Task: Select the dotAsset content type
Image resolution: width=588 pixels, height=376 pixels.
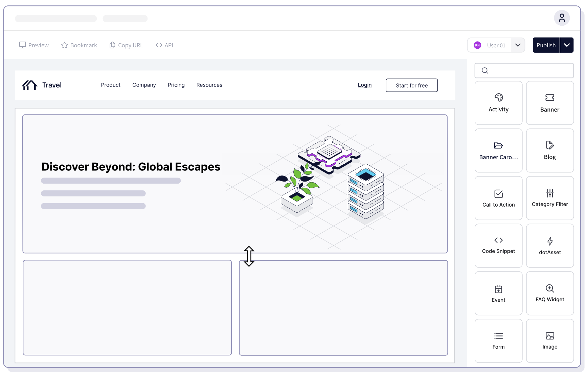Action: coord(550,246)
